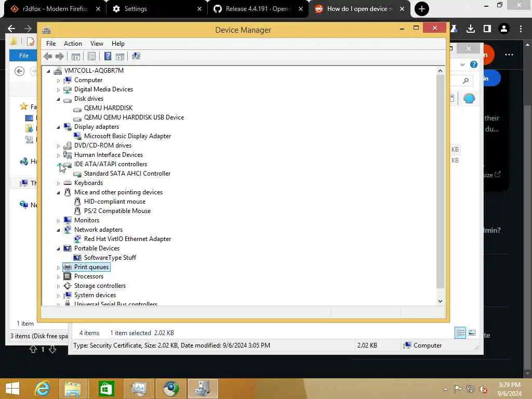Click the browser profile avatar icon
The width and height of the screenshot is (532, 399).
click(x=504, y=29)
